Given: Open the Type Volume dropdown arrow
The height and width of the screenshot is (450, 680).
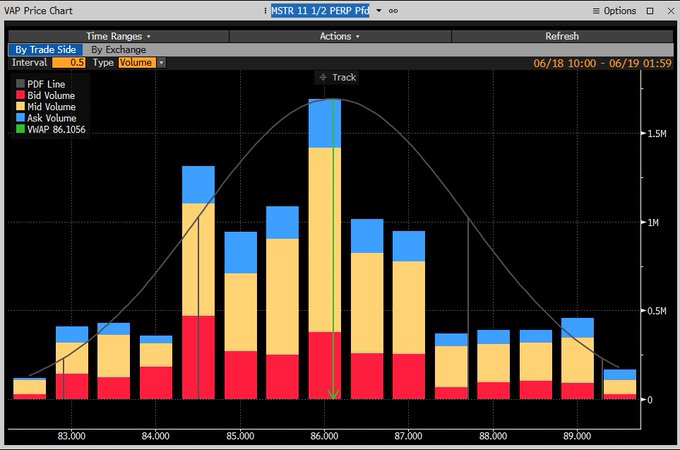Looking at the screenshot, I should click(161, 63).
